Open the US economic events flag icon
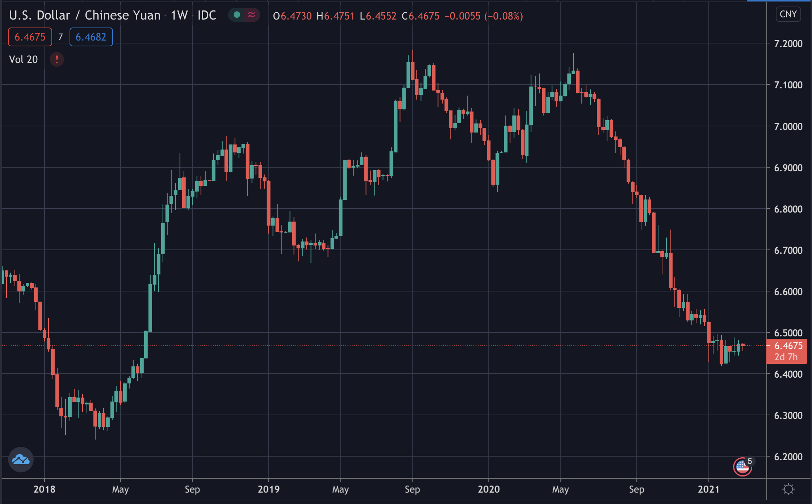 click(742, 467)
